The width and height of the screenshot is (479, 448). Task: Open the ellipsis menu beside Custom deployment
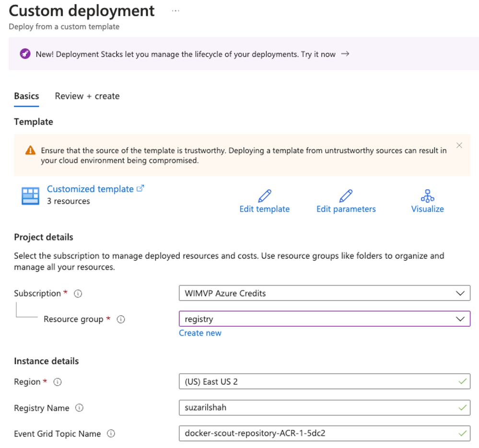tap(175, 11)
